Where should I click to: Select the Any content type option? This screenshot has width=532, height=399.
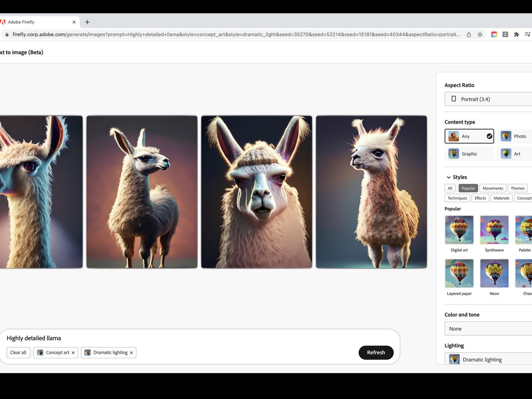click(x=469, y=136)
